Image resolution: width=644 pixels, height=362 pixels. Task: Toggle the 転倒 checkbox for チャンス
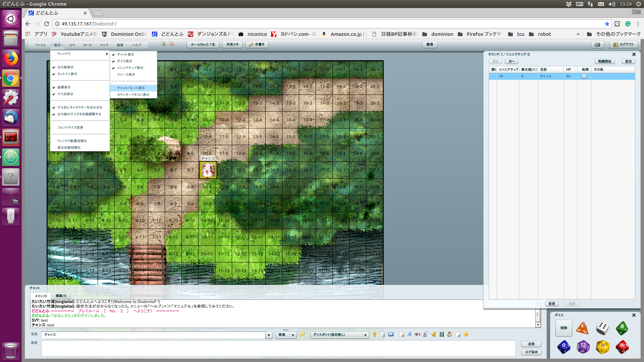(584, 76)
